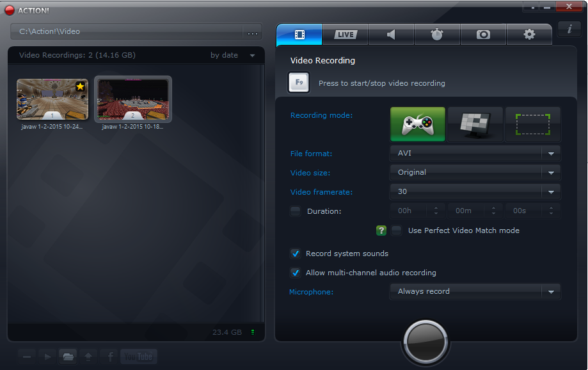588x370 pixels.
Task: Select the javaw 1-2-2015 10-24 recording thumbnail
Action: [52, 99]
